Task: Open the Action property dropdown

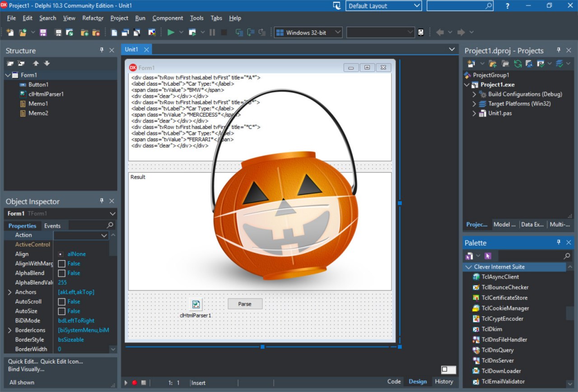Action: point(104,235)
